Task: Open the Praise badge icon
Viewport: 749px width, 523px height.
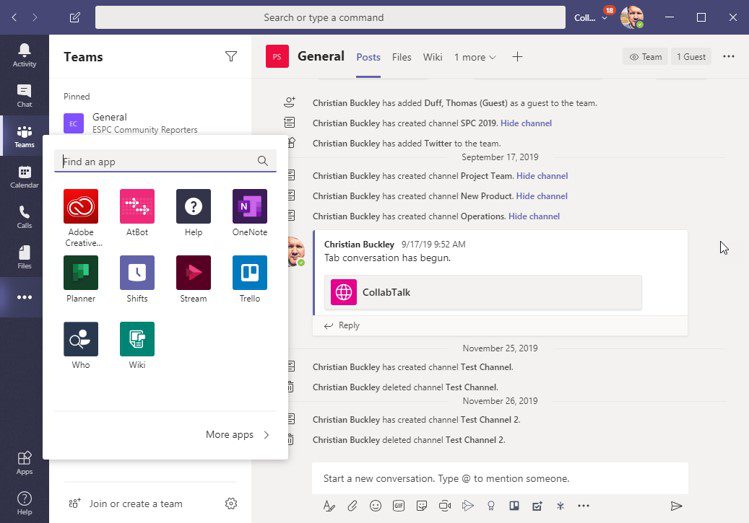Action: tap(491, 506)
